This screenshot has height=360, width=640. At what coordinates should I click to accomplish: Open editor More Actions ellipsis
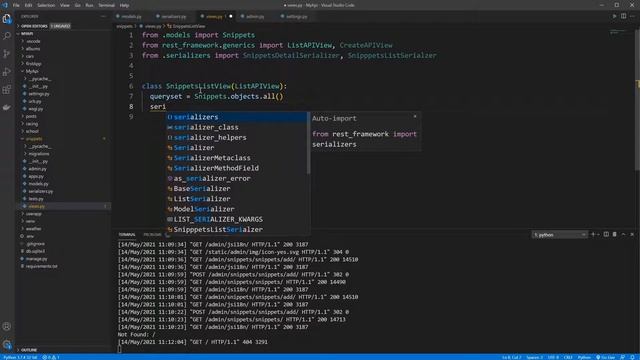(632, 16)
